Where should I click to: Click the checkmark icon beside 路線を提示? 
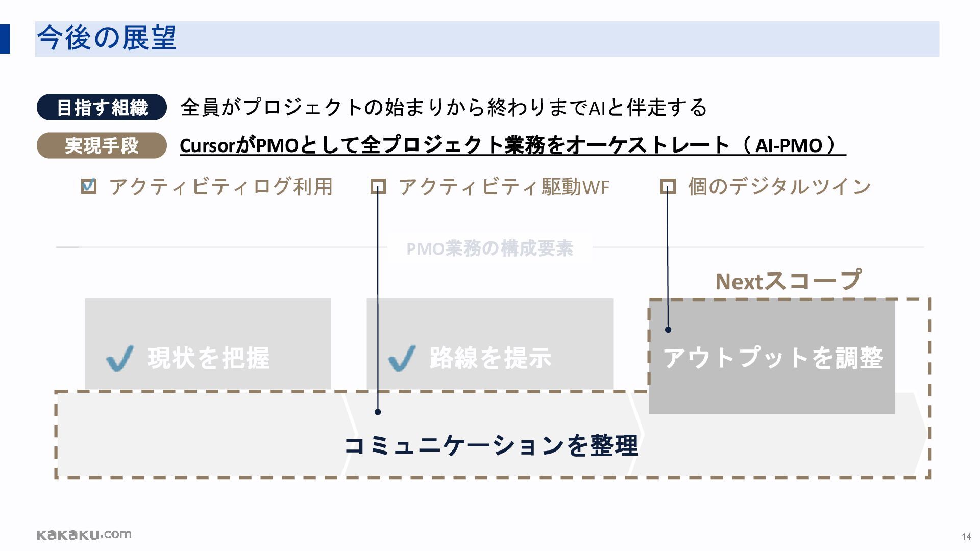[x=402, y=358]
